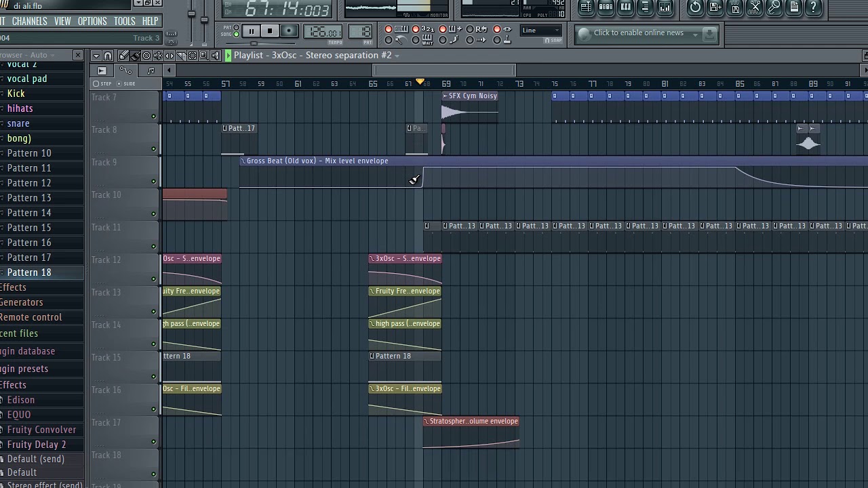Pause playback with the pause button
The height and width of the screenshot is (488, 868).
tap(252, 31)
